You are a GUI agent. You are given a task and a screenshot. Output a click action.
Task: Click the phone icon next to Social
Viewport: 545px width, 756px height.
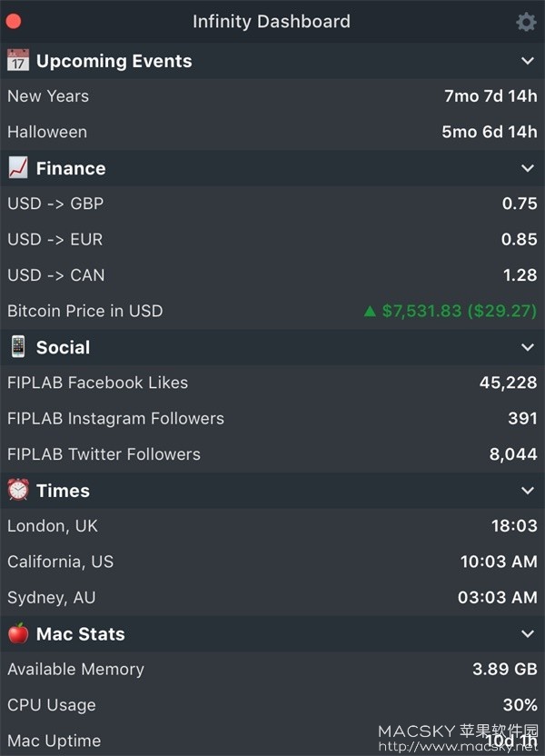(x=18, y=347)
